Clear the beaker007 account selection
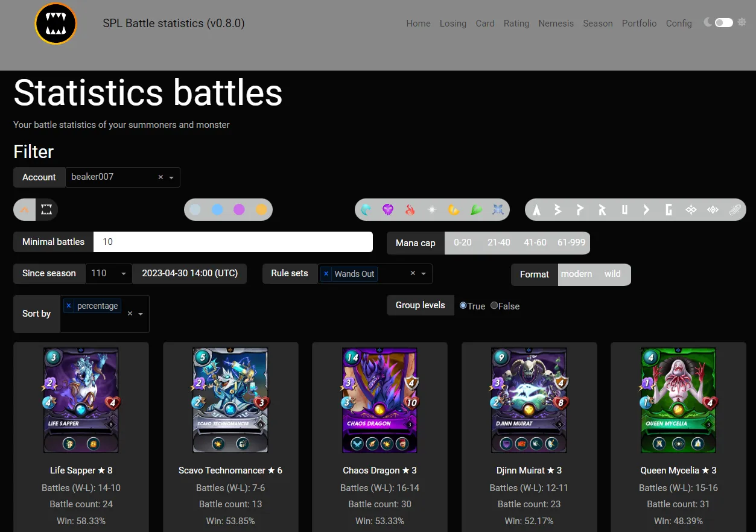The height and width of the screenshot is (532, 756). [x=160, y=177]
